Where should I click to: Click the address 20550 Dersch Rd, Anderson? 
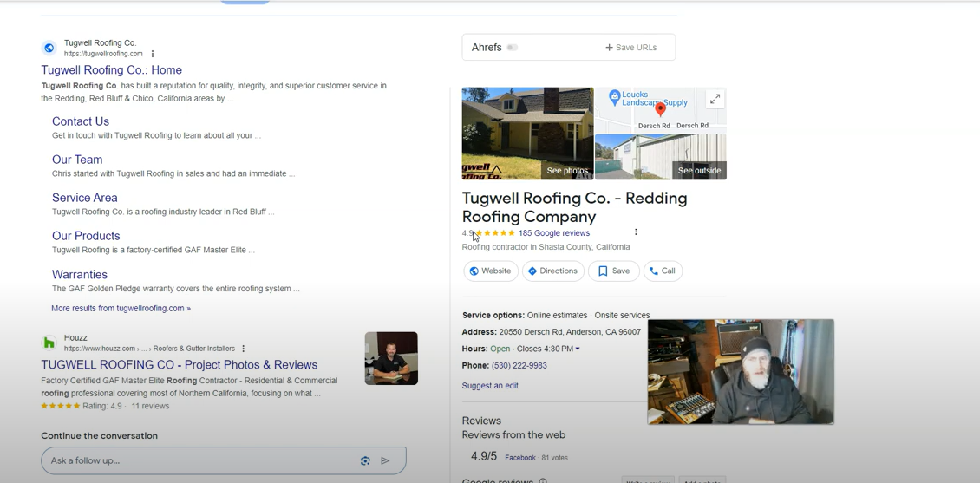click(570, 332)
